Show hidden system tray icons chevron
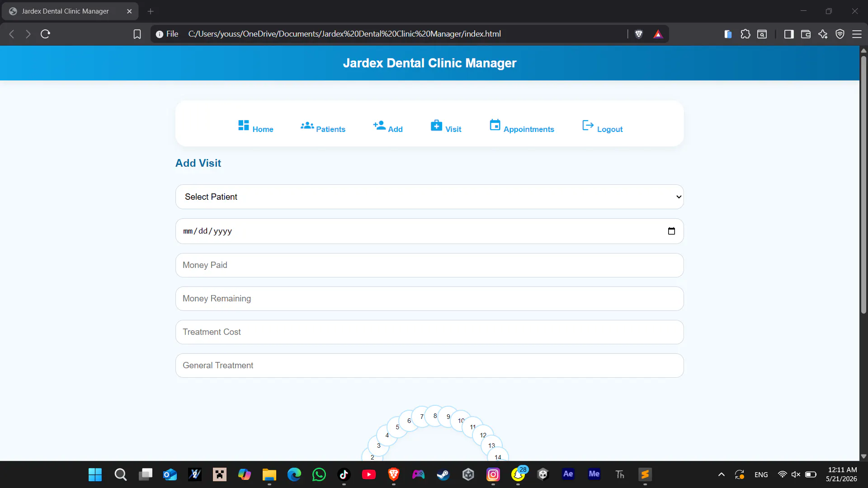Viewport: 868px width, 488px height. 722,474
